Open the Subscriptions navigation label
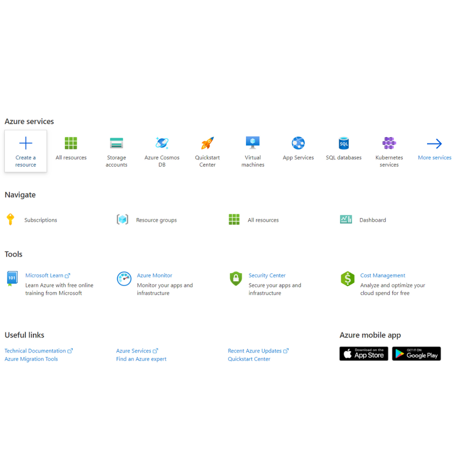 (x=41, y=220)
